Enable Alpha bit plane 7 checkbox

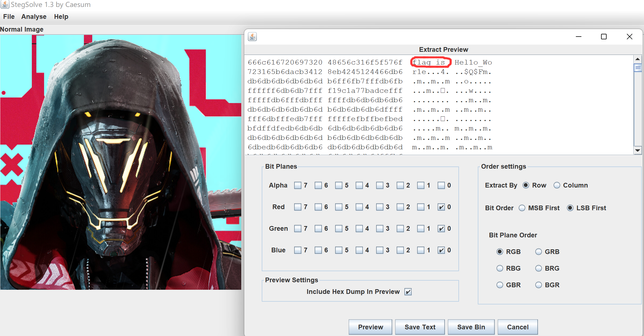click(x=297, y=185)
